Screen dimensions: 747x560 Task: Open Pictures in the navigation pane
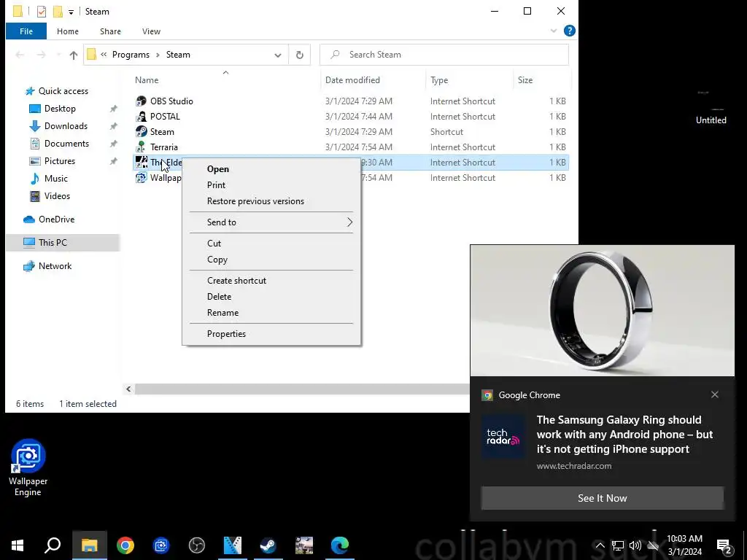coord(60,161)
